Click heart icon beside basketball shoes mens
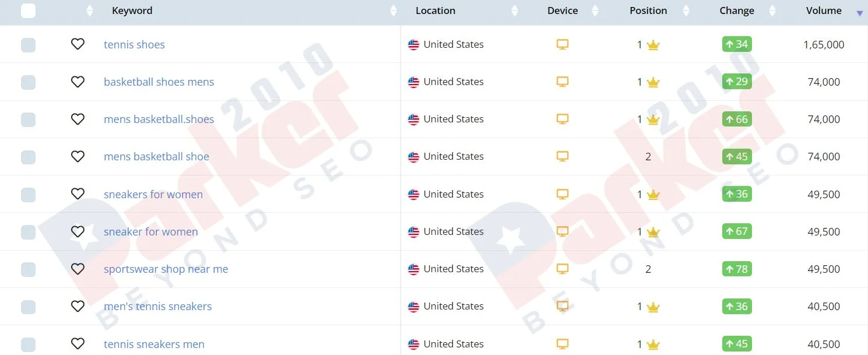 coord(78,82)
